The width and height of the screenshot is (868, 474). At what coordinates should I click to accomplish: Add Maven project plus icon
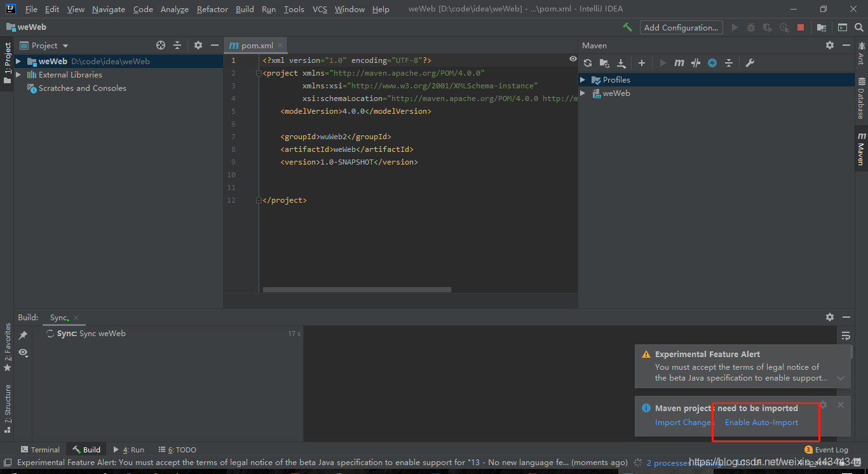[642, 63]
